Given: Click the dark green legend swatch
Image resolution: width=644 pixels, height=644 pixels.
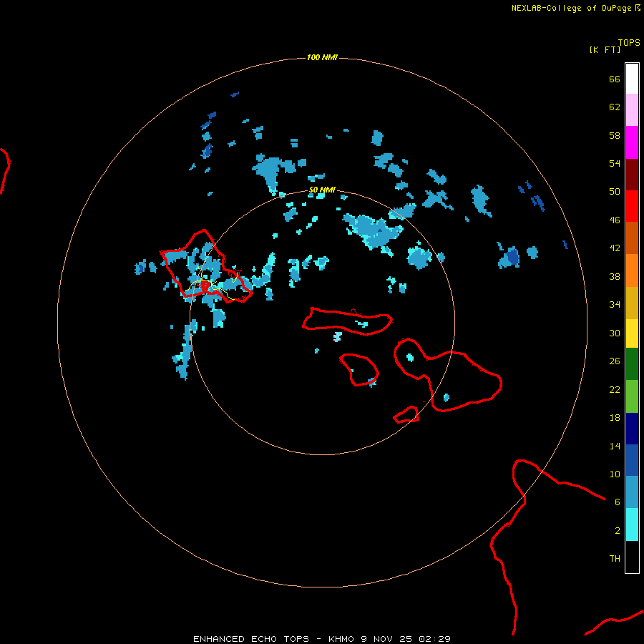Looking at the screenshot, I should pyautogui.click(x=632, y=364).
